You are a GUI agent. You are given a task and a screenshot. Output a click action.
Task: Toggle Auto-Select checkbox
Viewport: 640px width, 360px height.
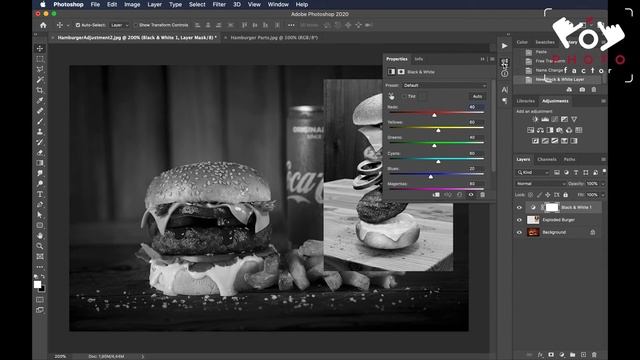coord(78,25)
